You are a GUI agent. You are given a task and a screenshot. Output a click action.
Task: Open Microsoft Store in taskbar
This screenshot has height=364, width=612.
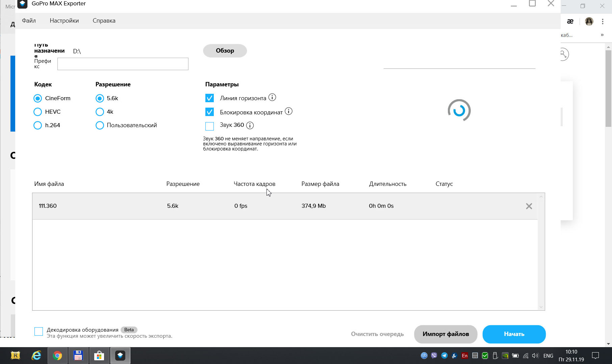click(99, 356)
